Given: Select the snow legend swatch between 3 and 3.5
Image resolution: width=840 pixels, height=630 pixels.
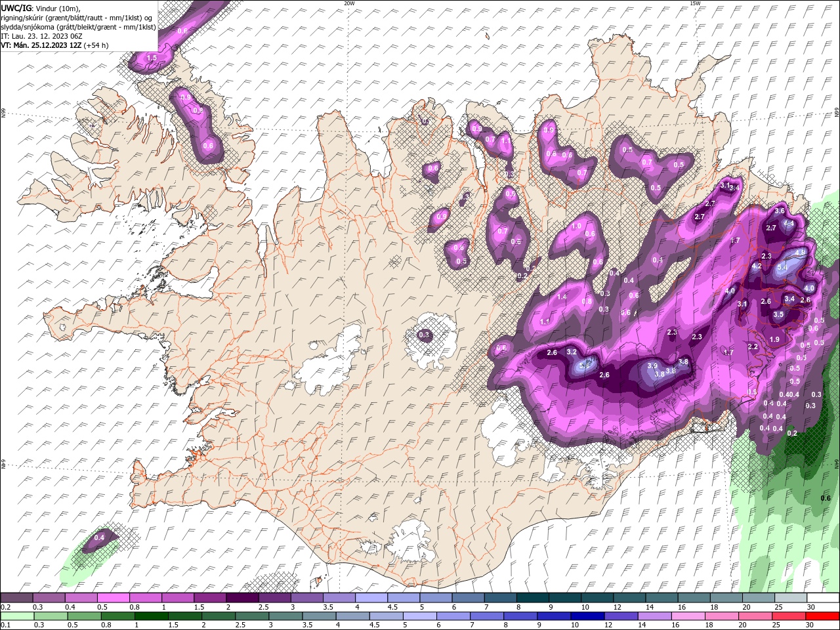Looking at the screenshot, I should point(306,598).
